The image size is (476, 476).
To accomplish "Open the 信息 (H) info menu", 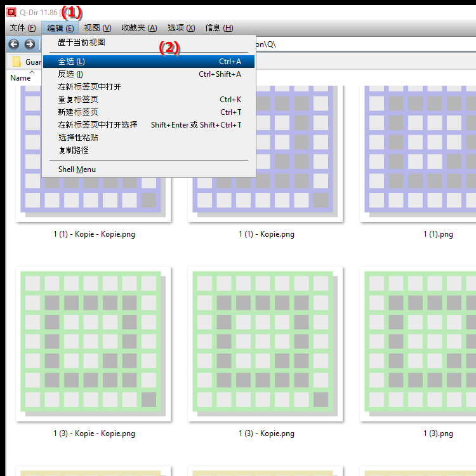I will coord(219,28).
